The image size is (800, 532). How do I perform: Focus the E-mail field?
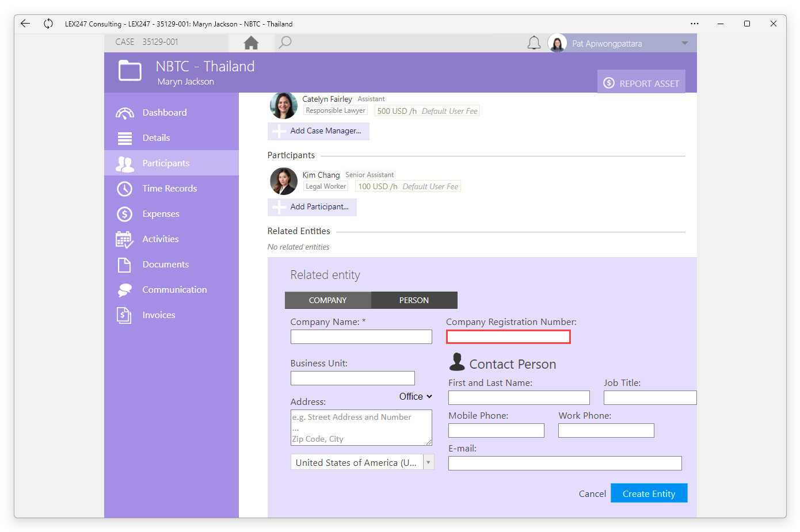click(x=565, y=463)
